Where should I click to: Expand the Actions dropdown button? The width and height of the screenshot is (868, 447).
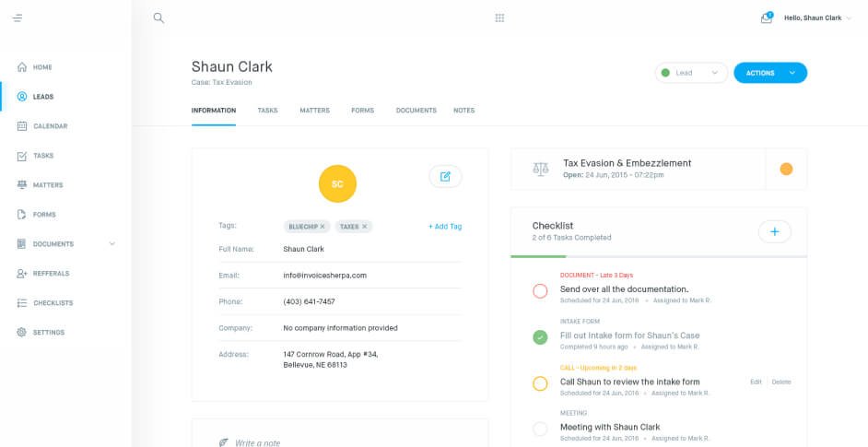(x=792, y=73)
